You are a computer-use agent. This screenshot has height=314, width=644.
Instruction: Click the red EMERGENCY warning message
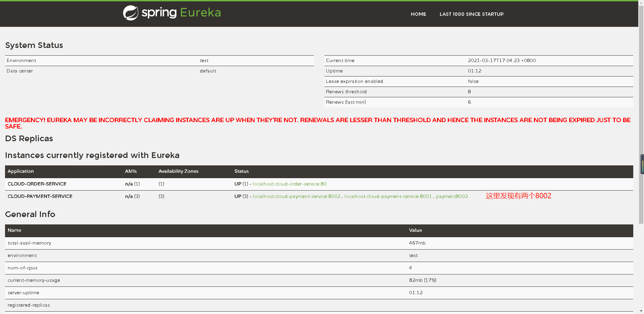pos(318,123)
